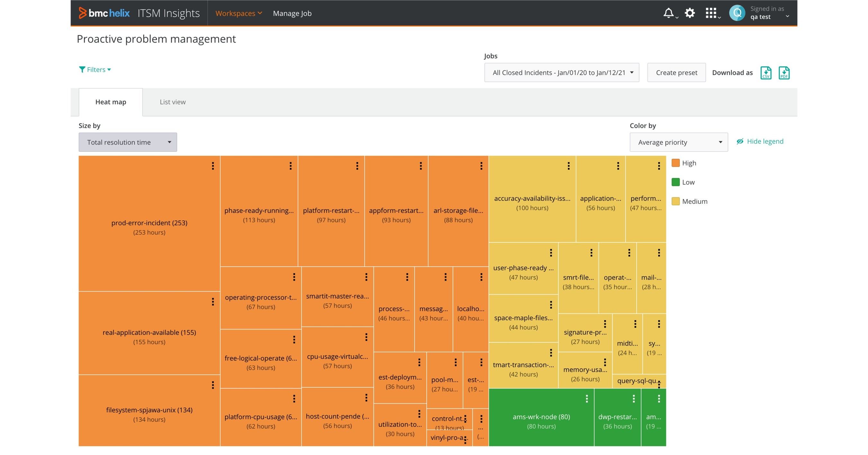868x455 pixels.
Task: Click the qa test profile avatar
Action: click(x=737, y=13)
